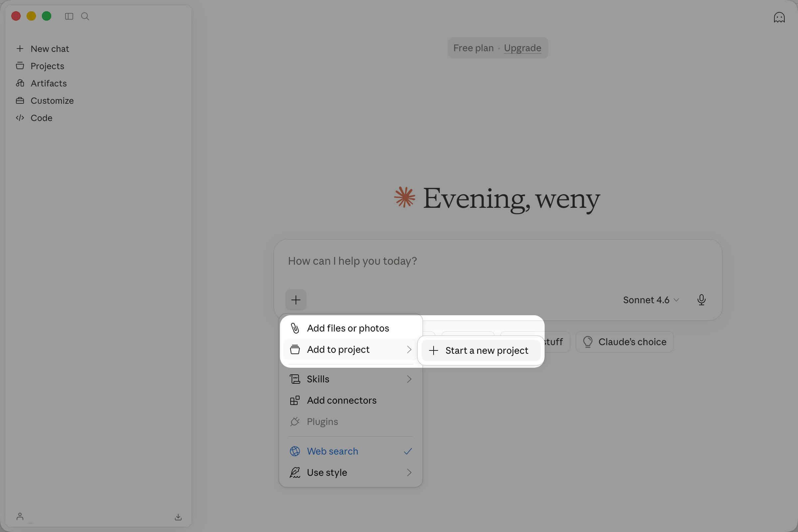Click the Claude starburst logo

(x=404, y=197)
